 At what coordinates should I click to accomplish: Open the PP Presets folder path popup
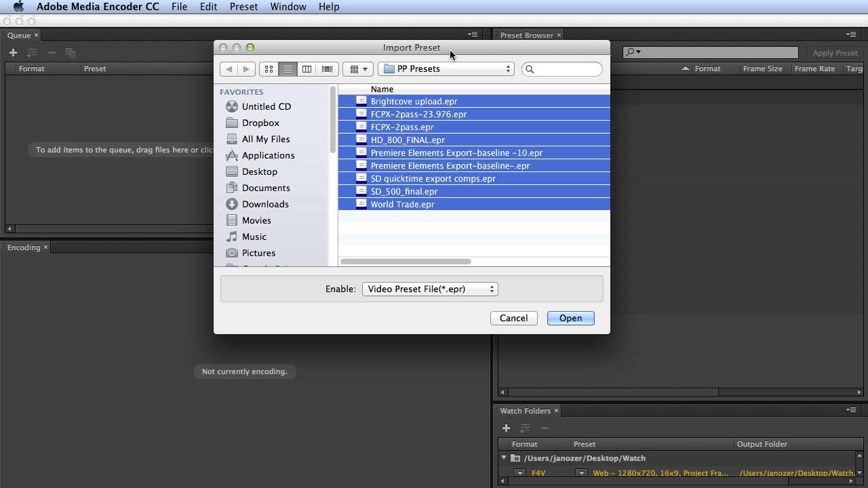coord(446,69)
